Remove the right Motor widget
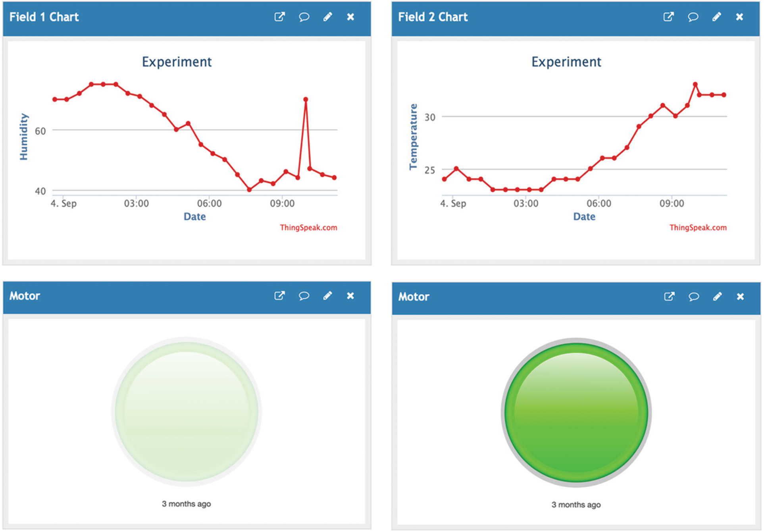 pyautogui.click(x=740, y=296)
